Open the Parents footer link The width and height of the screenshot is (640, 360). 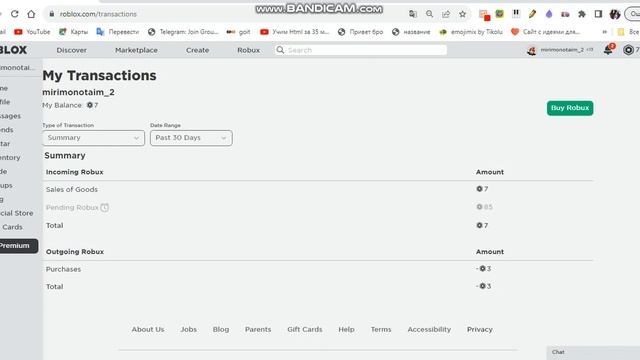[258, 329]
